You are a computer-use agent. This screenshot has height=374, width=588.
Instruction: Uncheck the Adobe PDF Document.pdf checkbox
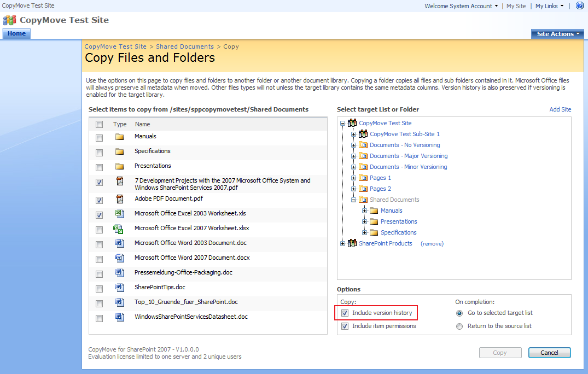(99, 200)
